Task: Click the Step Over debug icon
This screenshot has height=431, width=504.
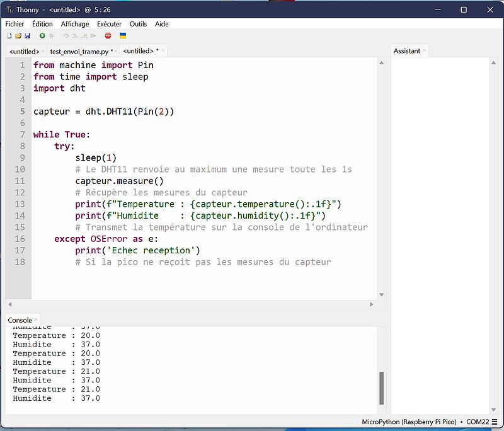Action: (66, 36)
